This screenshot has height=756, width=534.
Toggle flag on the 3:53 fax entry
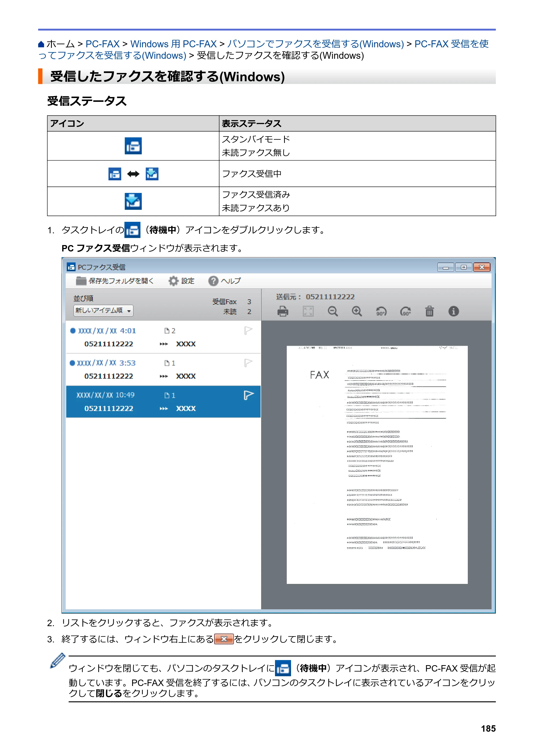pyautogui.click(x=248, y=363)
